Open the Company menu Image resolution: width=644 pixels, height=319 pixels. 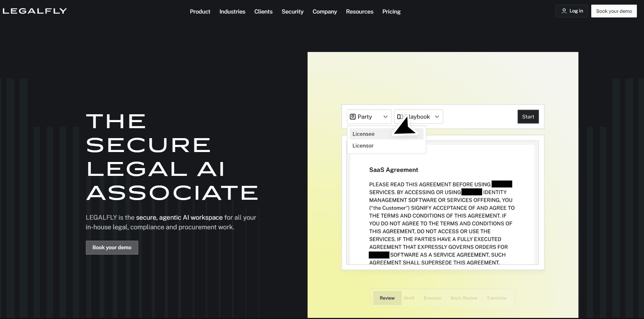(325, 11)
